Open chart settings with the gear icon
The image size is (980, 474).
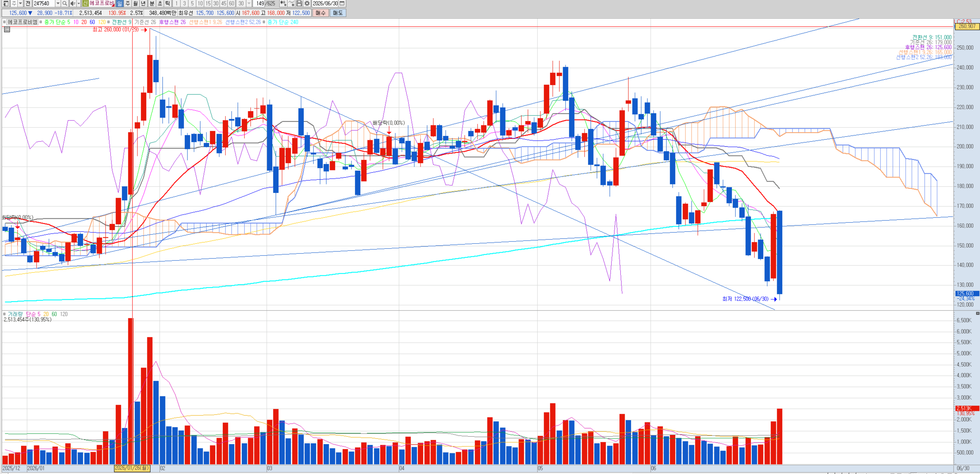(307, 3)
